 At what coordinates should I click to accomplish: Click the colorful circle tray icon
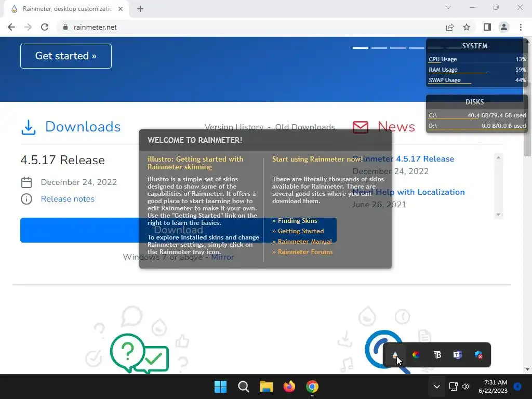(416, 355)
